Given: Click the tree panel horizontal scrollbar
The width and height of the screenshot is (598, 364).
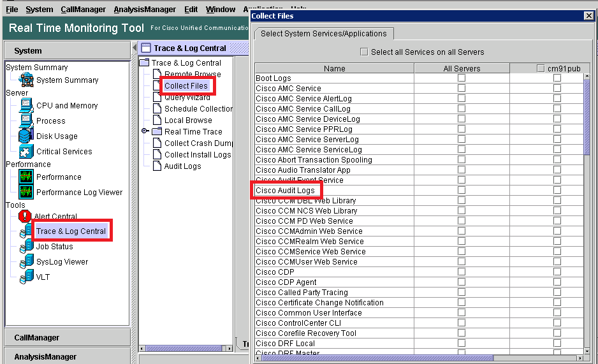Looking at the screenshot, I should click(x=184, y=348).
